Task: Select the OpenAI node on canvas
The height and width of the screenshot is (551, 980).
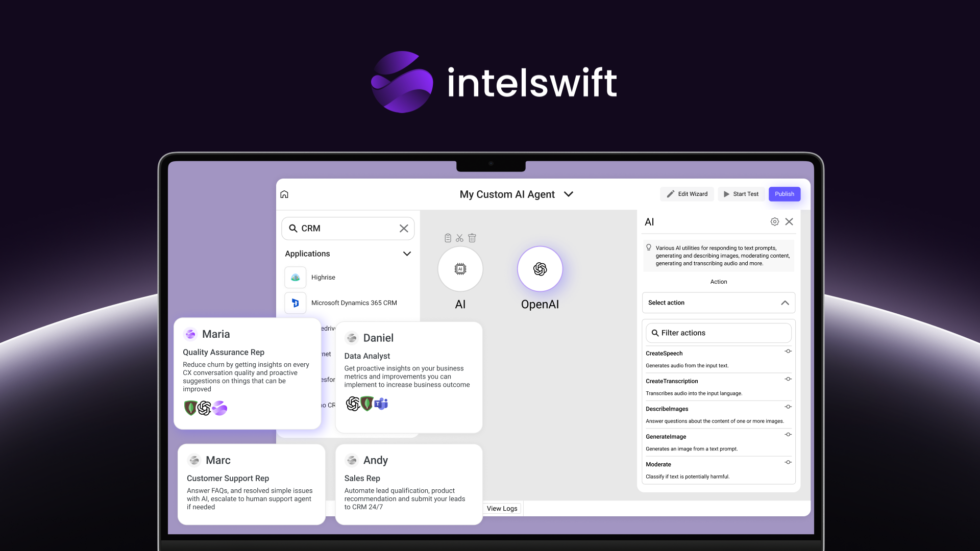Action: point(540,269)
